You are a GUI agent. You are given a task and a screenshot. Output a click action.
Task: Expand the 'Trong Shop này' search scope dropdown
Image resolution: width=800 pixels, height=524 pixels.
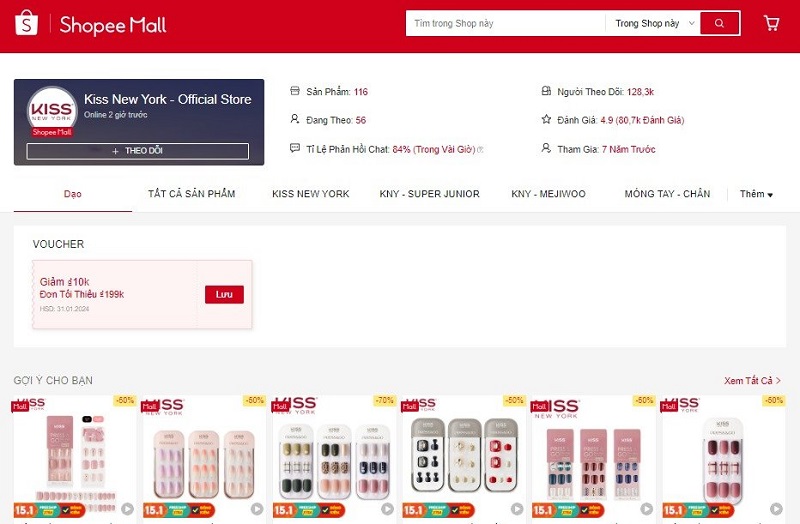655,23
